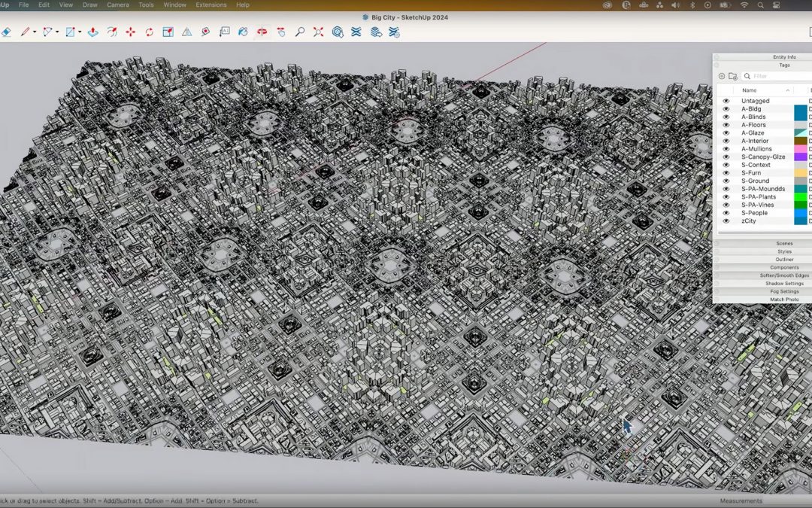The height and width of the screenshot is (508, 812).
Task: Select the Zoom magnifier tool
Action: point(300,32)
